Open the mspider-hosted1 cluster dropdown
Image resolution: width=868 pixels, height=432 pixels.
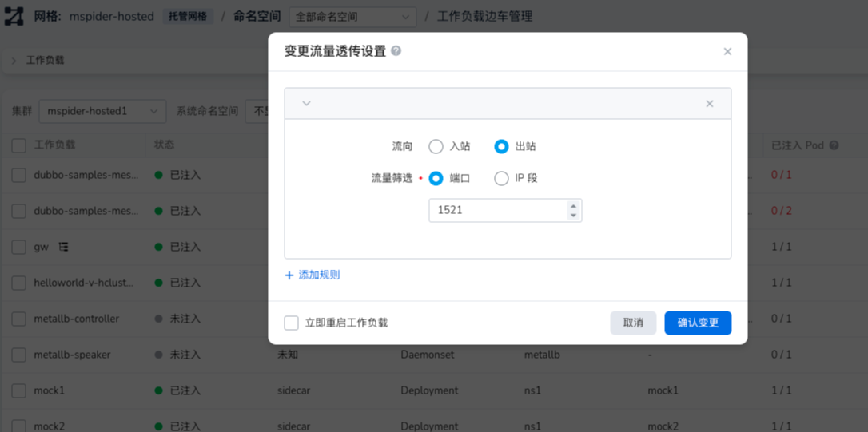(102, 111)
